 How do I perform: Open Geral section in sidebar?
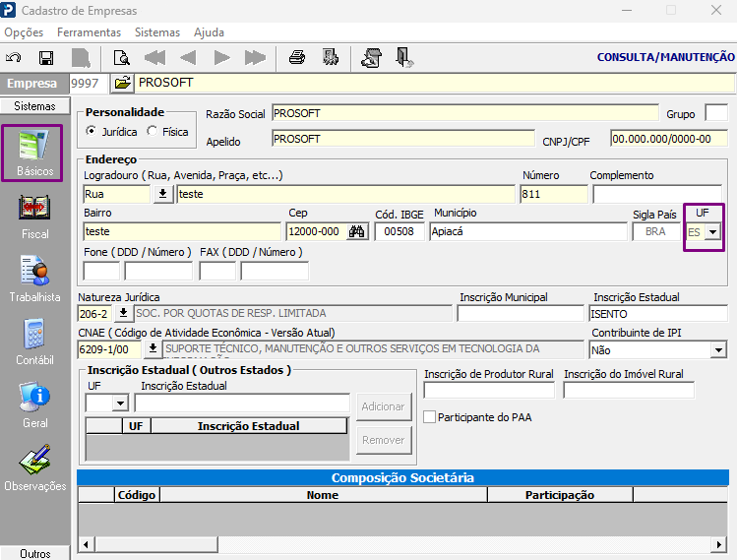(34, 405)
